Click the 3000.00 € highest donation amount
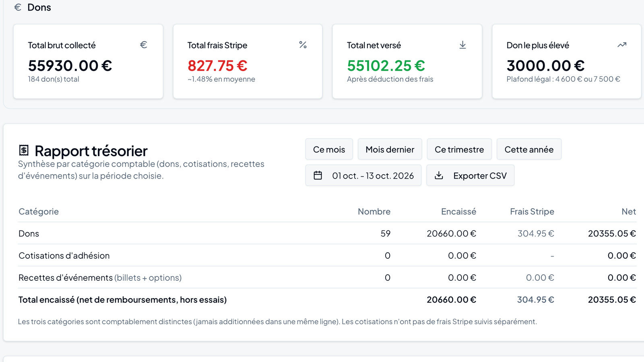The image size is (644, 362). pos(545,66)
